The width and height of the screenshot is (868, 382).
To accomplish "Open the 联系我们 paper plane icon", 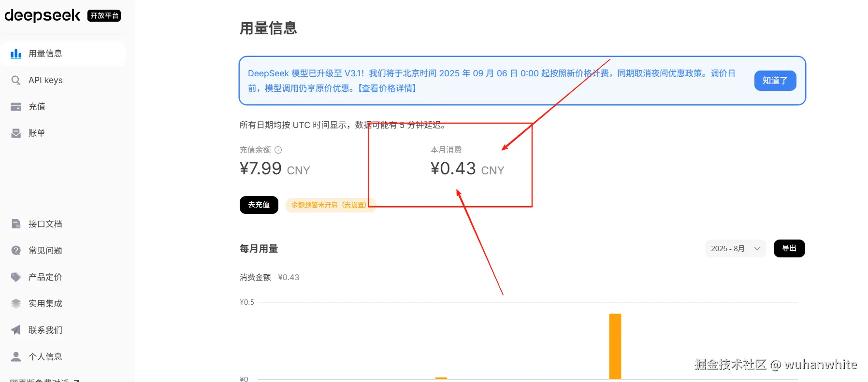I will pos(16,330).
